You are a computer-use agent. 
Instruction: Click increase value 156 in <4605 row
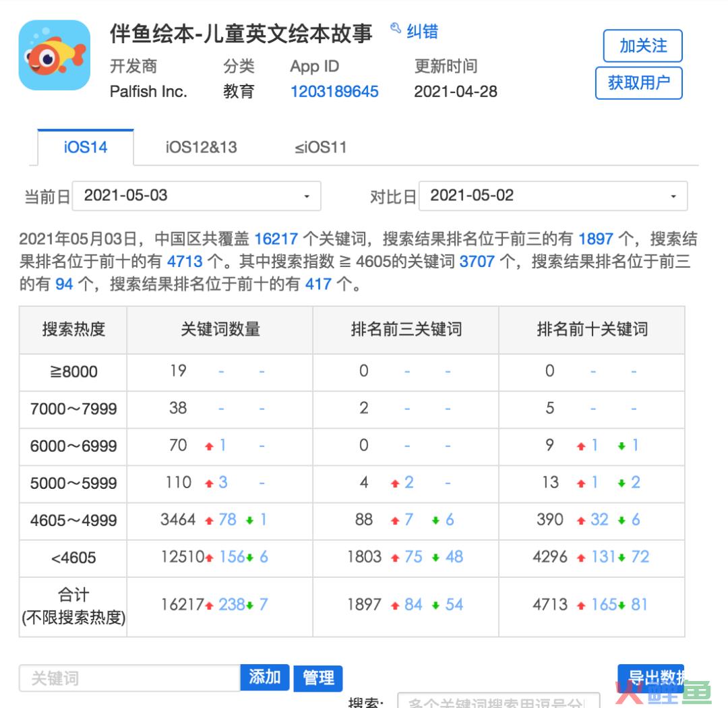click(x=232, y=556)
